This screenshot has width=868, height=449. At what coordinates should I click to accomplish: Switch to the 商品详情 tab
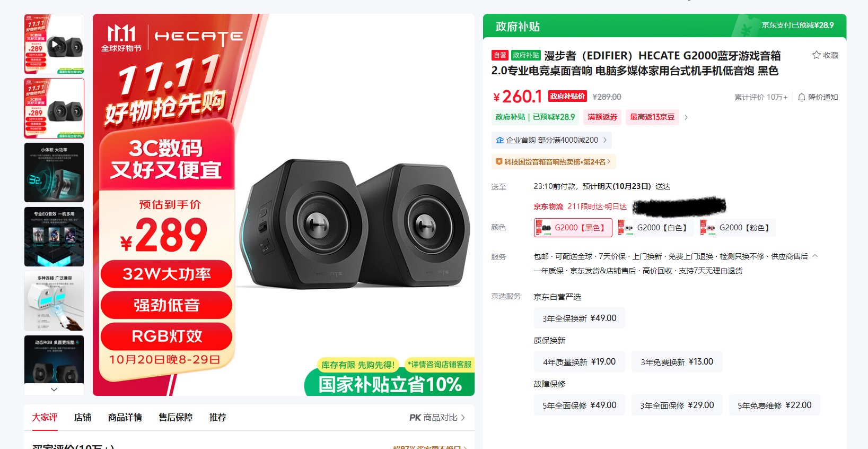pos(125,418)
